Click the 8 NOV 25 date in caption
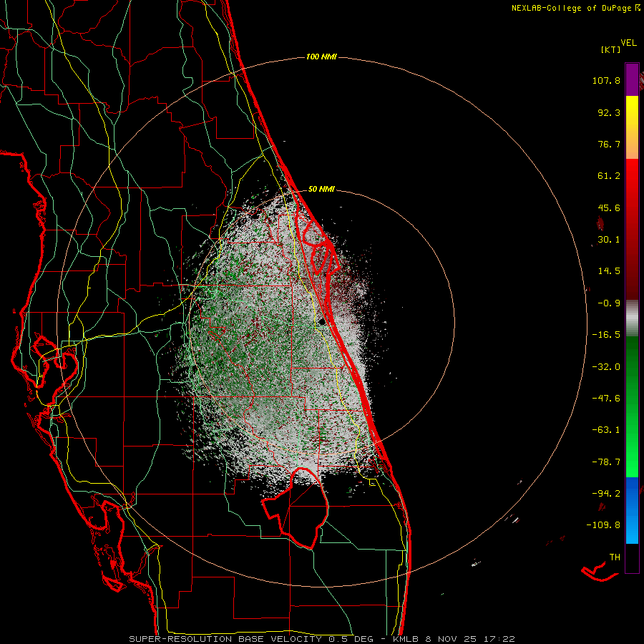Screen dimensions: 644x644 (x=452, y=639)
